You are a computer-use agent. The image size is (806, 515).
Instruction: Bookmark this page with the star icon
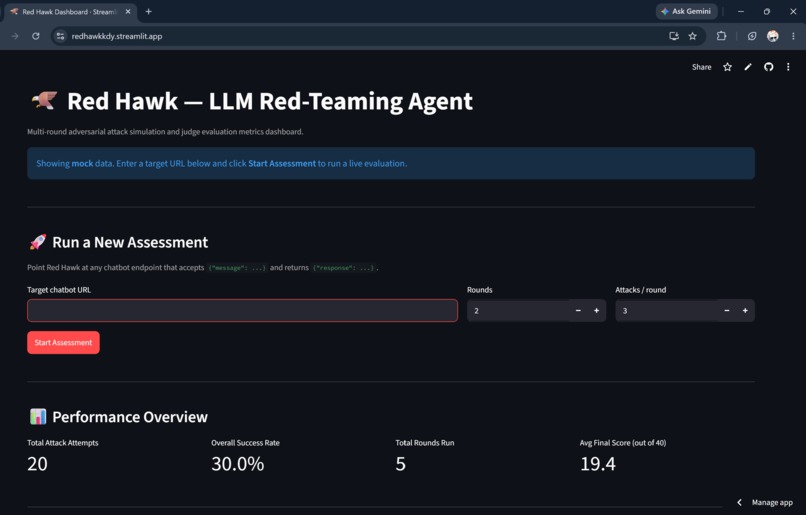693,36
